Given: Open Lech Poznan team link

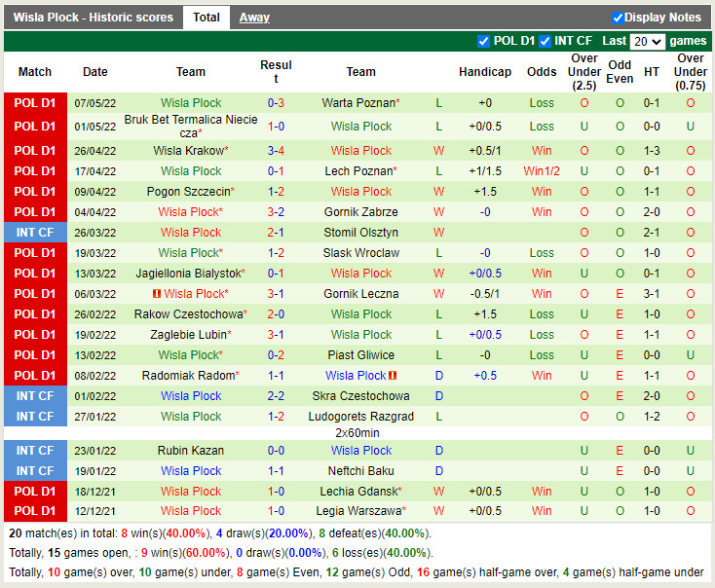Looking at the screenshot, I should click(360, 171).
